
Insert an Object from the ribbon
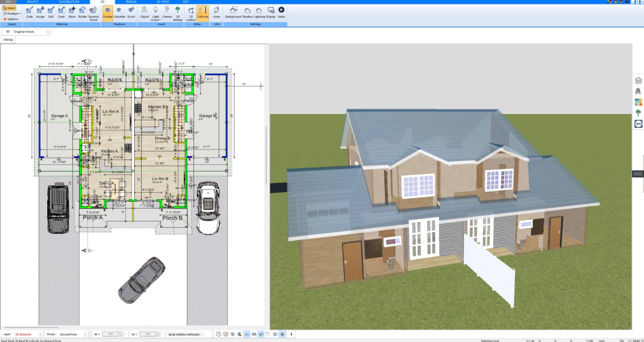[x=144, y=12]
